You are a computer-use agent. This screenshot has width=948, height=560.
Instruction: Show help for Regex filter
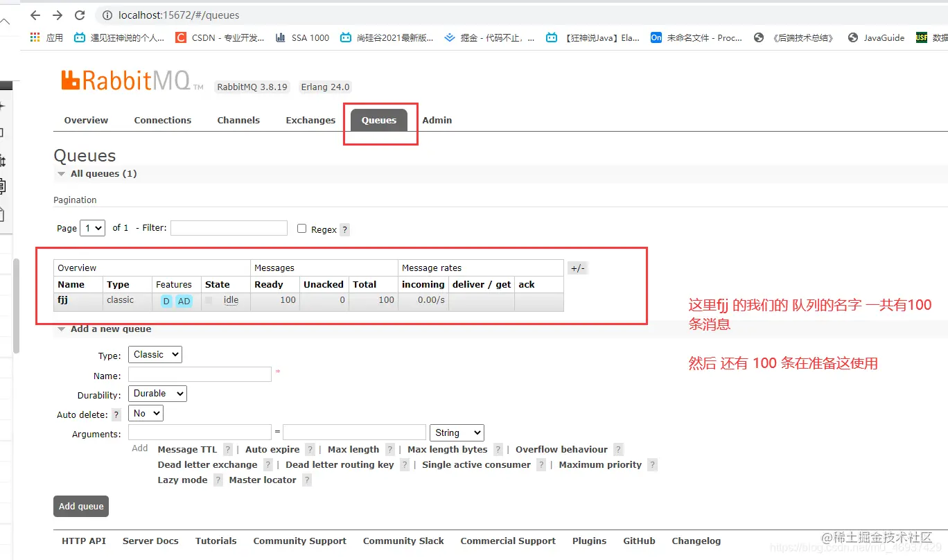point(345,229)
